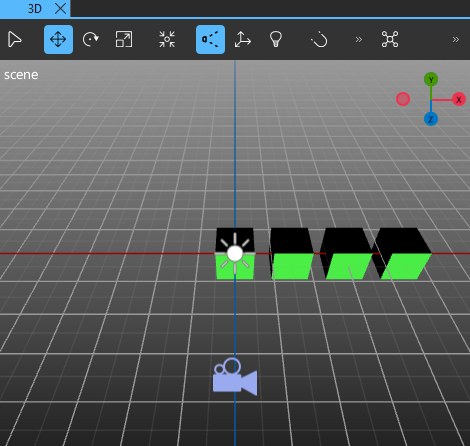This screenshot has height=446, width=470.
Task: Click the negative X axis circle on gizmo
Action: pos(403,99)
